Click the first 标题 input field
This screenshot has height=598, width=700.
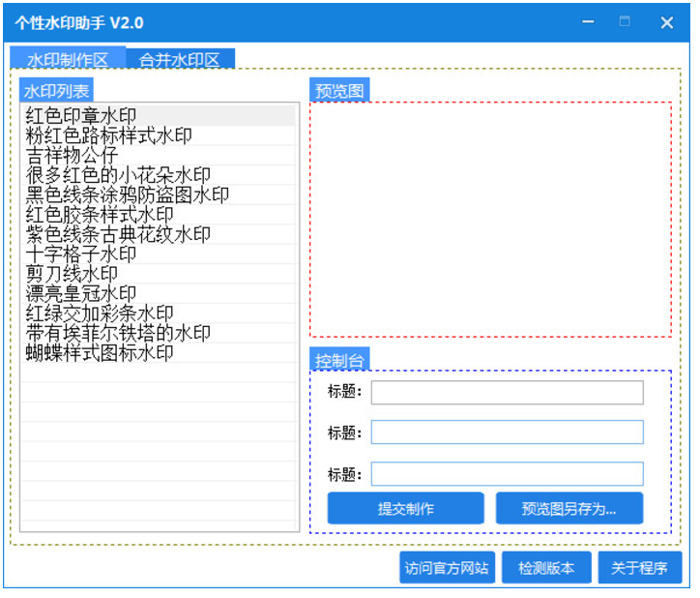tap(507, 392)
